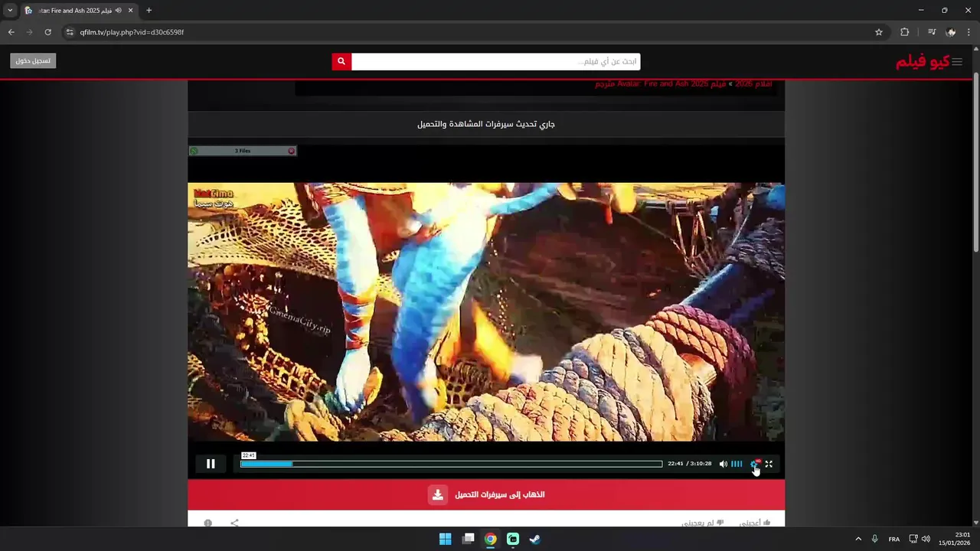Viewport: 980px width, 551px height.
Task: Open the Steam app from the taskbar
Action: (535, 539)
